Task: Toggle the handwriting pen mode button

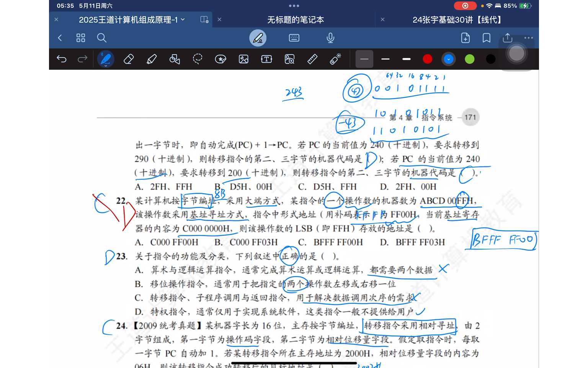Action: pos(258,38)
